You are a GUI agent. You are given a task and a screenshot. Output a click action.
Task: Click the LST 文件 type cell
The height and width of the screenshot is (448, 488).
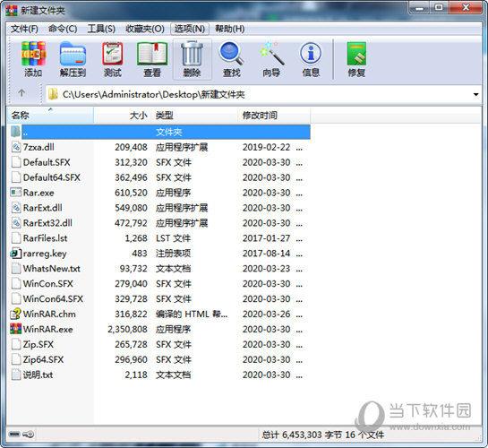pyautogui.click(x=173, y=238)
